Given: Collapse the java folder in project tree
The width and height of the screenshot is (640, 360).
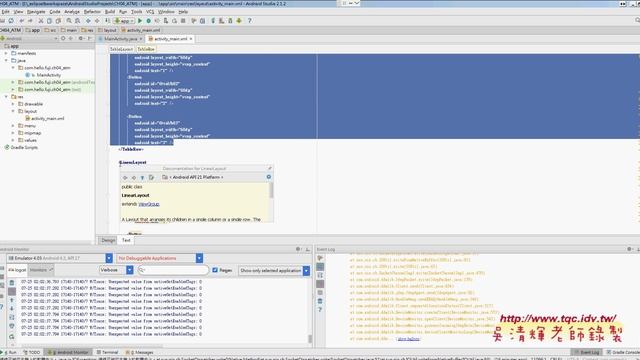Looking at the screenshot, I should 6,60.
